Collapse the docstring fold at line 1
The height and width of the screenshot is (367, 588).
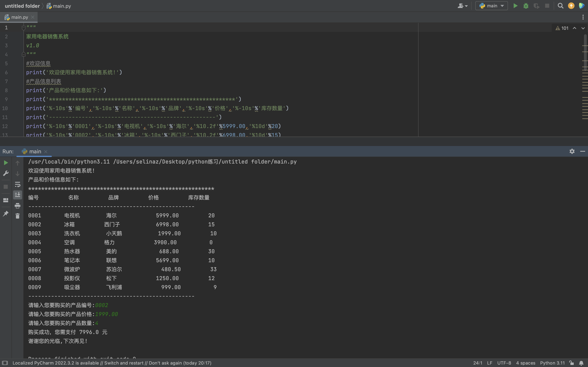point(23,28)
